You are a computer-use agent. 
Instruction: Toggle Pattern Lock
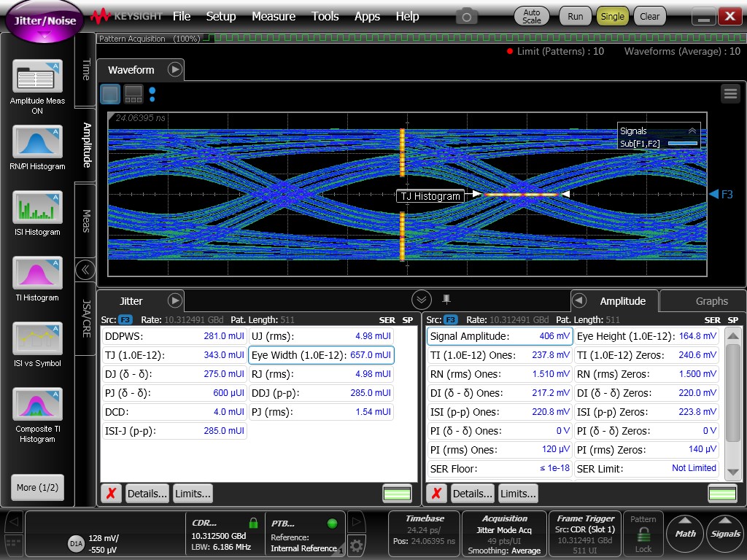coord(643,534)
